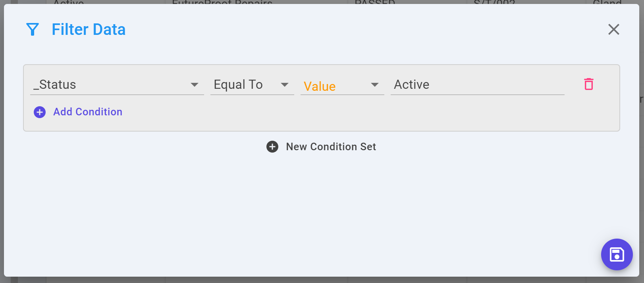The image size is (644, 283).
Task: Click the New Condition Set button
Action: coord(321,147)
